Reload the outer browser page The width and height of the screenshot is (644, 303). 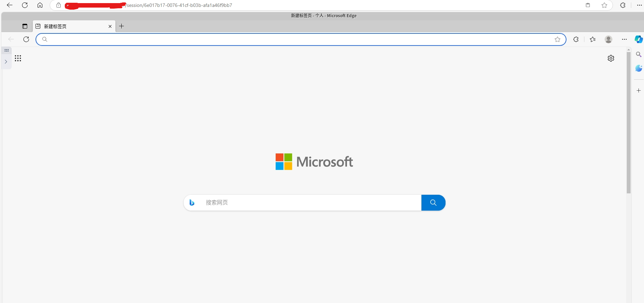[25, 5]
